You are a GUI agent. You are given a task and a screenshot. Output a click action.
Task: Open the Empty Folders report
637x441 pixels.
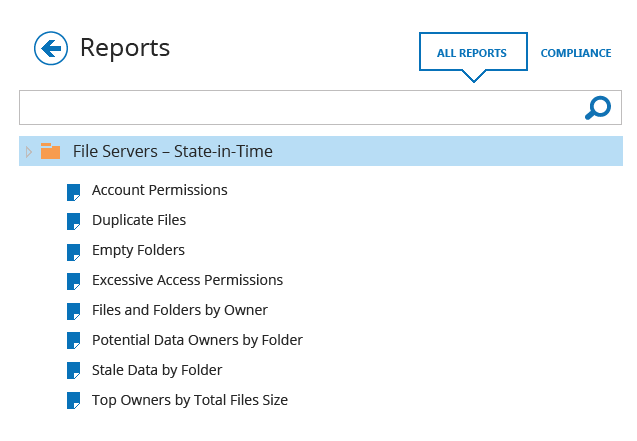pyautogui.click(x=139, y=251)
